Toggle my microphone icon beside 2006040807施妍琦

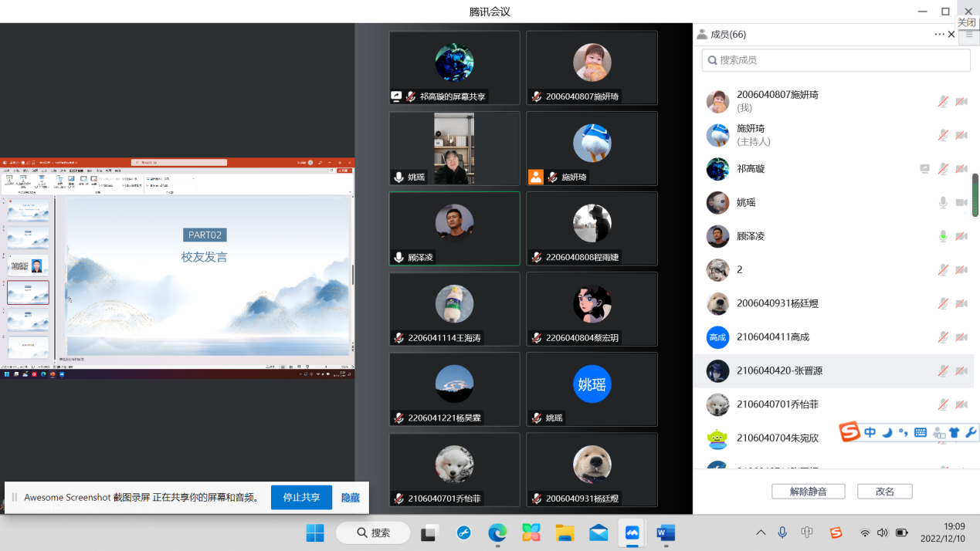pos(943,102)
